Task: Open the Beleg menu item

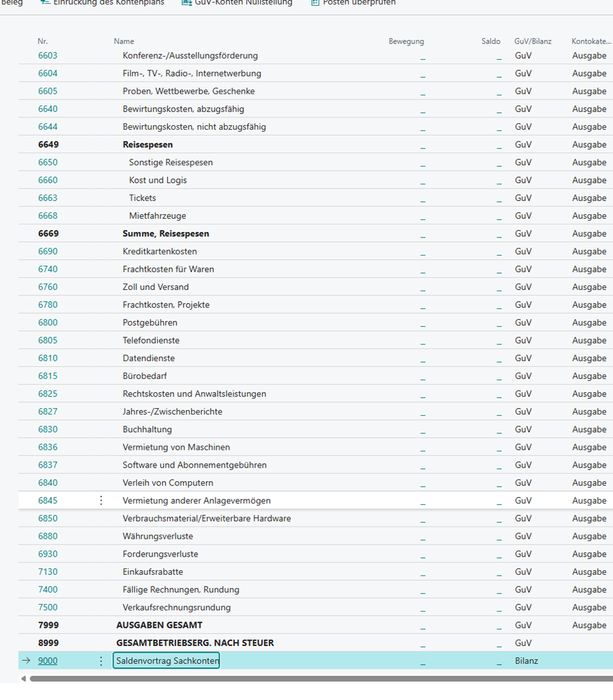Action: [x=12, y=3]
